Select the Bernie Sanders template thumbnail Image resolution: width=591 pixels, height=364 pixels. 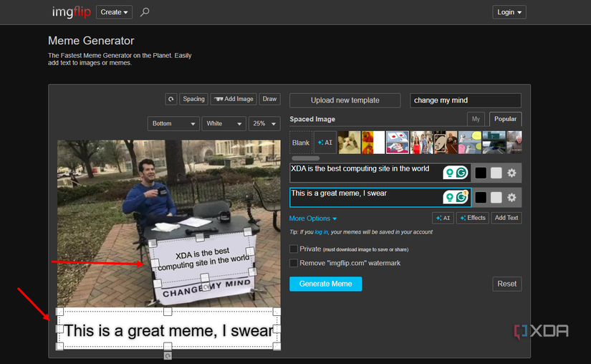(x=514, y=143)
